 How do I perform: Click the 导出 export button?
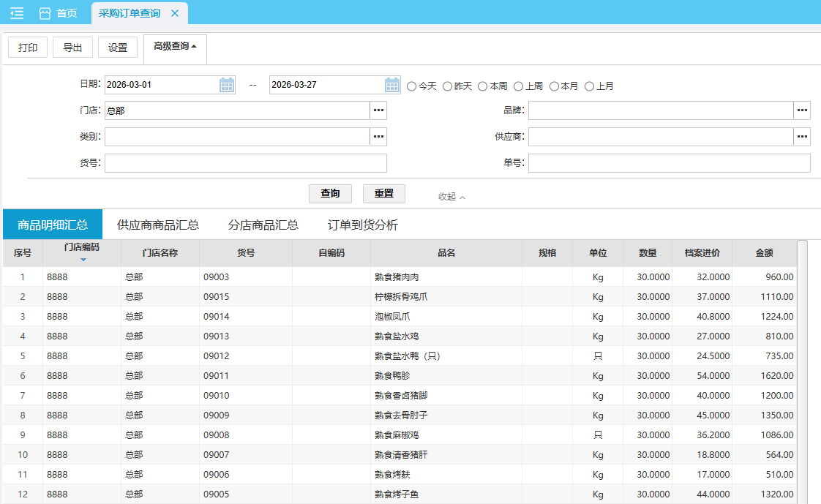tap(72, 48)
